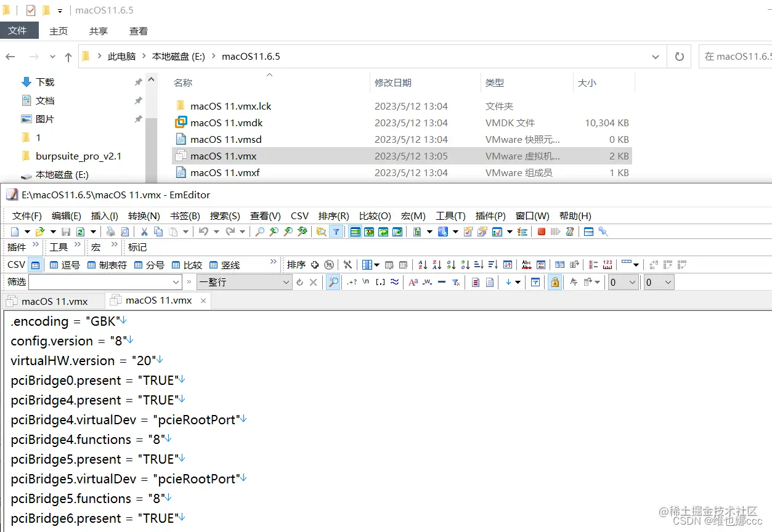Open the Undo history dropdown arrow
Screen dimensions: 772x532
[216, 232]
